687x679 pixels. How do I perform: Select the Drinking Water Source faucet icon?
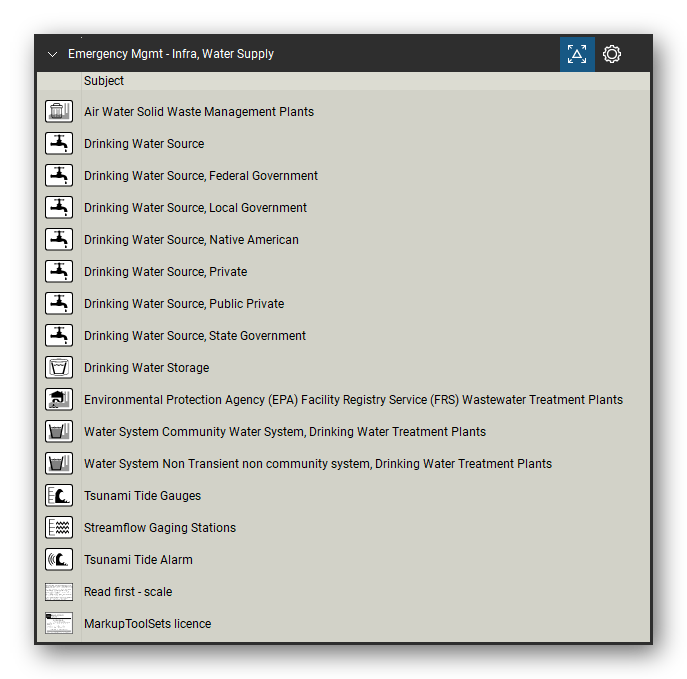point(59,143)
